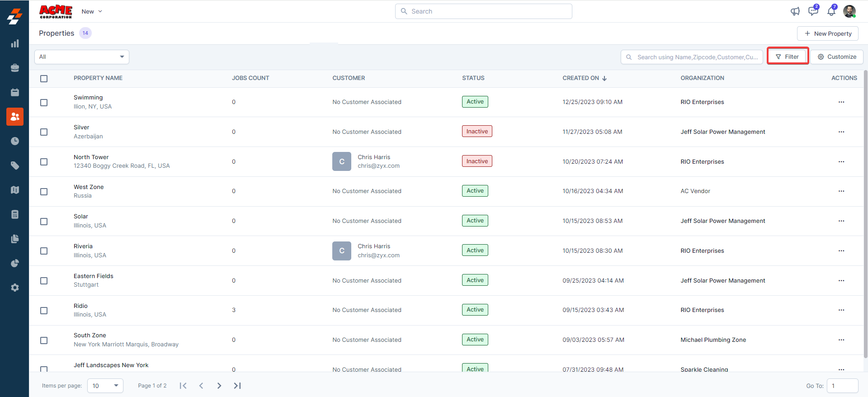Click the map icon in sidebar
The image size is (868, 397).
point(15,190)
